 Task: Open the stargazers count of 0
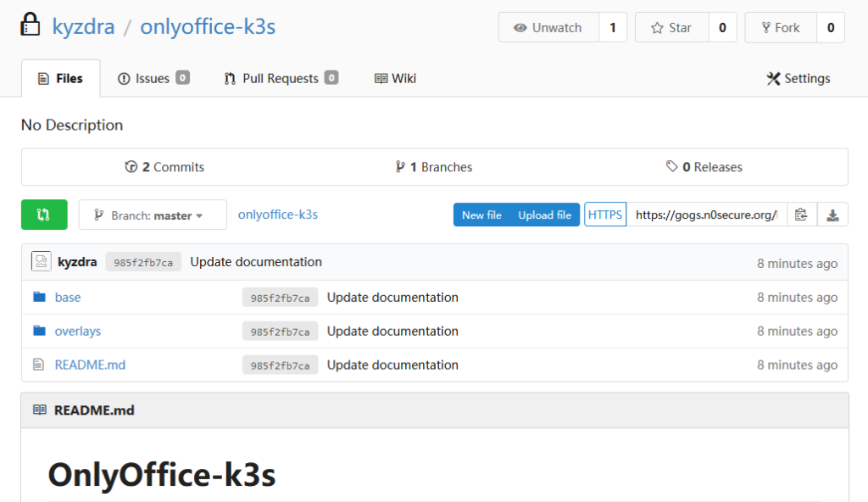coord(722,28)
